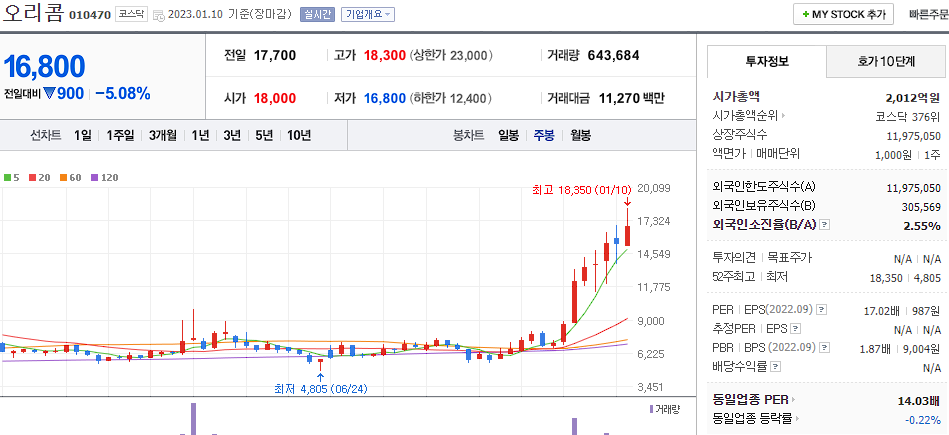The width and height of the screenshot is (949, 435).
Task: Click the 시가총액순위 link
Action: point(745,116)
